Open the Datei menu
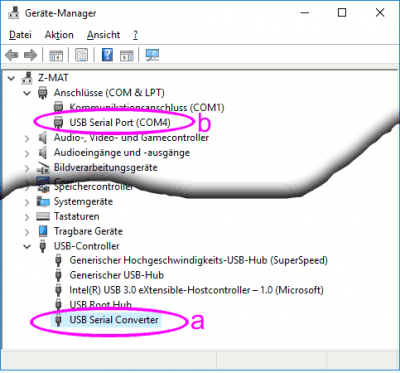Viewport: 400px width, 373px height. [x=20, y=35]
